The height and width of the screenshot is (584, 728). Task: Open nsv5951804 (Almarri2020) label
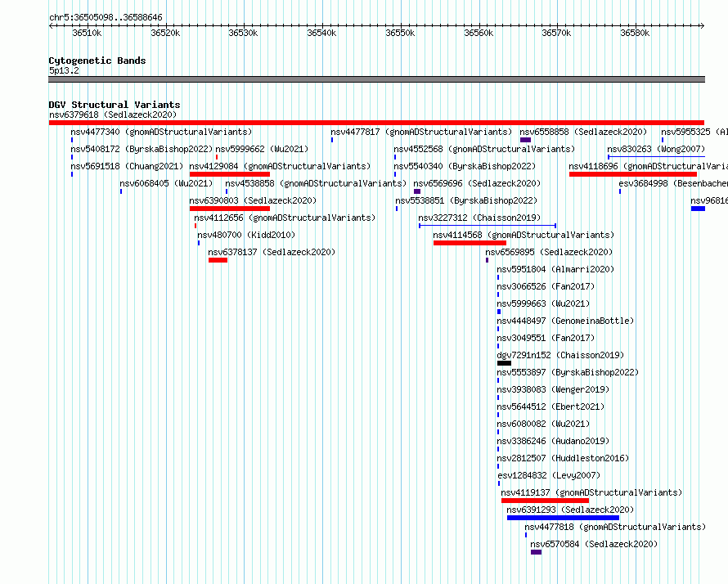pos(555,269)
